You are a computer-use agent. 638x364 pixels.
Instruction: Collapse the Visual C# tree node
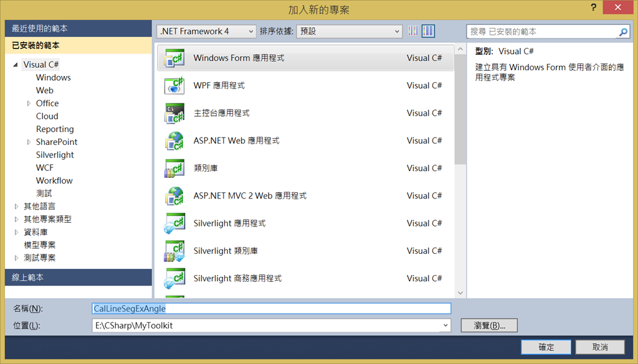pyautogui.click(x=16, y=65)
